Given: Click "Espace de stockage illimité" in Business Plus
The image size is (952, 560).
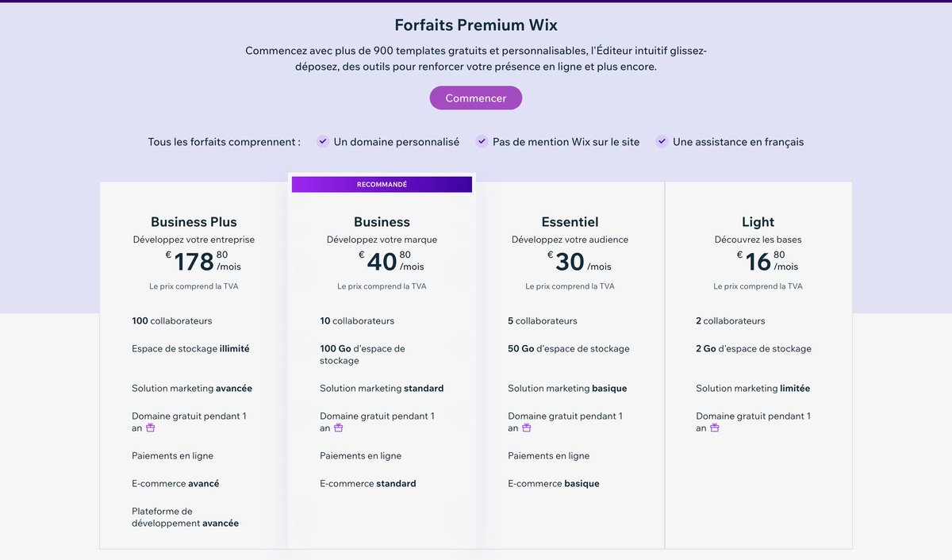Looking at the screenshot, I should pyautogui.click(x=190, y=348).
